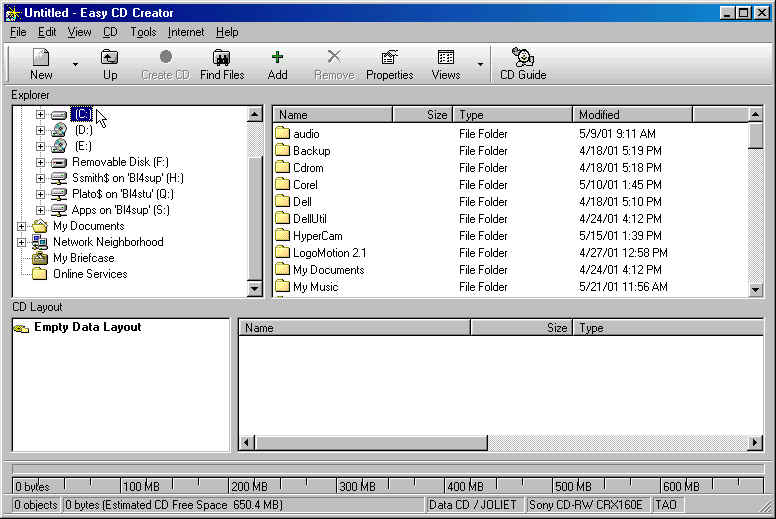Screen dimensions: 776x519
Task: Go Up one folder level
Action: click(x=109, y=64)
